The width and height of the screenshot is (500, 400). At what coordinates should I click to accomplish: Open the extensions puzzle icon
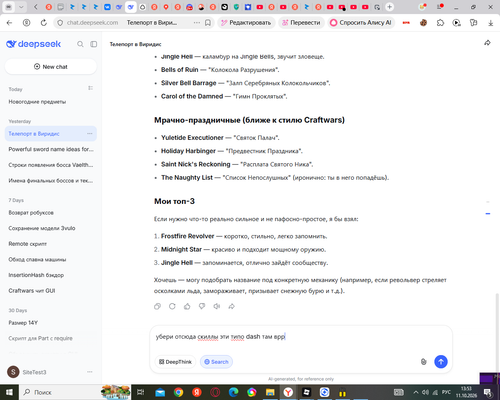point(440,23)
